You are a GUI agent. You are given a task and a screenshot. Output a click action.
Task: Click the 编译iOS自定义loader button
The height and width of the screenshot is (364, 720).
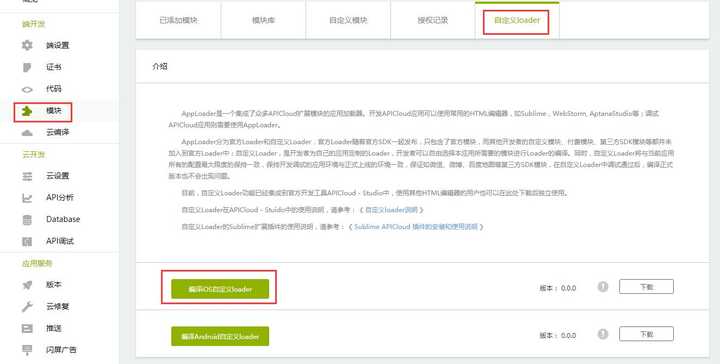220,289
